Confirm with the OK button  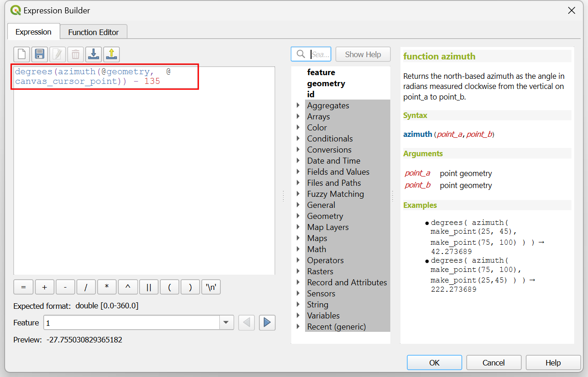point(434,363)
